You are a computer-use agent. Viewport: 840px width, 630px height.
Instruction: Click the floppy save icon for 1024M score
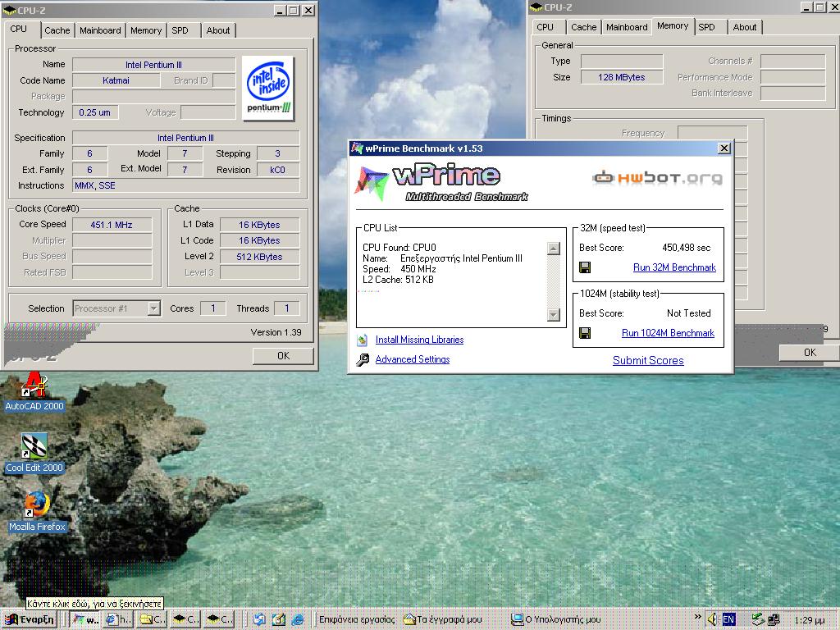[585, 333]
